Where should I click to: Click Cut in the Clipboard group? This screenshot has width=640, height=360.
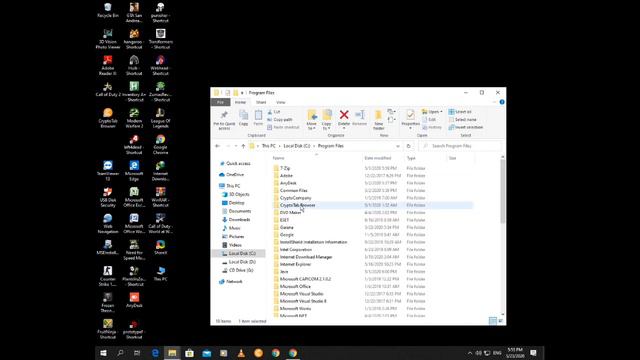click(273, 112)
